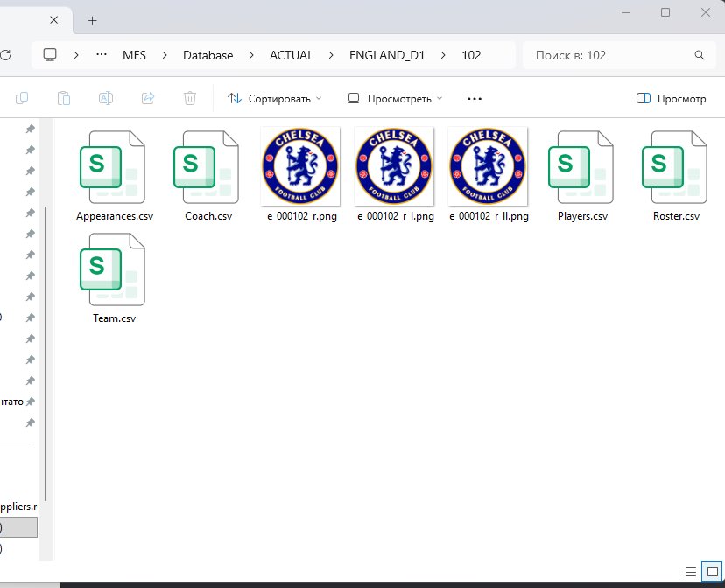Switch to details list view icon
Screen dimensions: 725x588
pyautogui.click(x=691, y=571)
